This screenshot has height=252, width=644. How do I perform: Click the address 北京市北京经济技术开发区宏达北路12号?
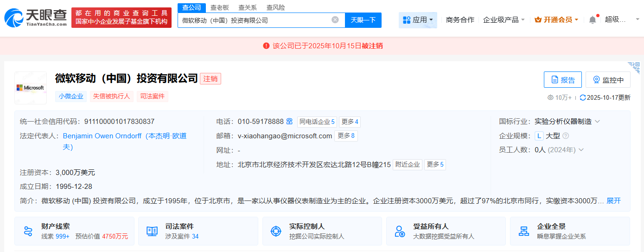314,164
